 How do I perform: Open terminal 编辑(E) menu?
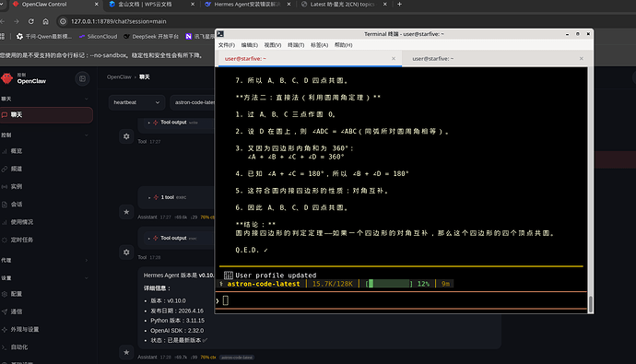point(250,45)
